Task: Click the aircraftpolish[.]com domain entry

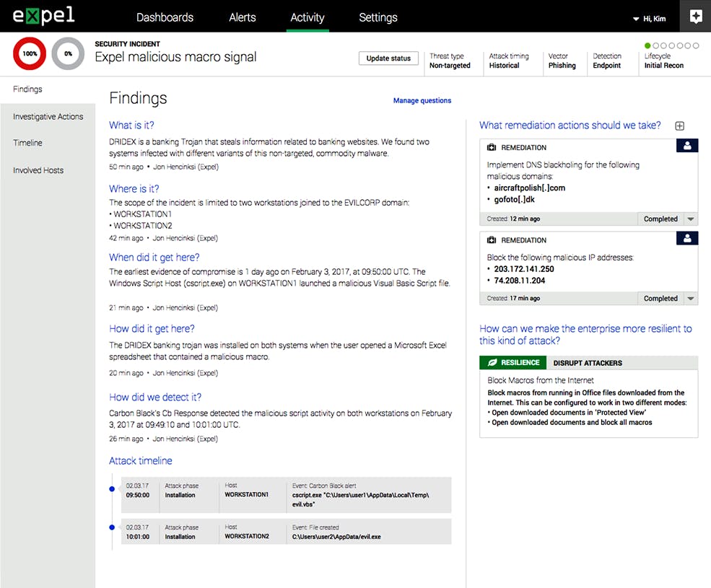Action: tap(530, 188)
